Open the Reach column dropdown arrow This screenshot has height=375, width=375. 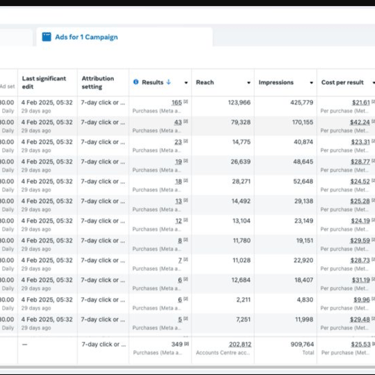pos(249,83)
